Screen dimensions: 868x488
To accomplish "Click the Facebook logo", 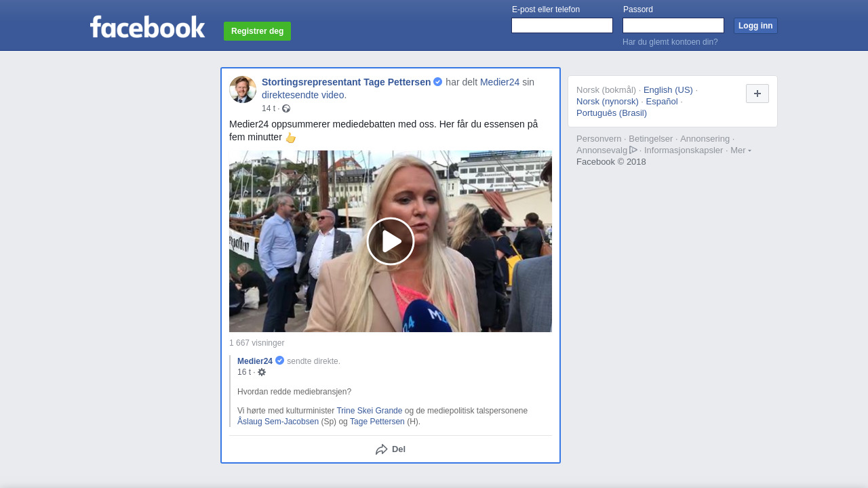I will pos(147,27).
